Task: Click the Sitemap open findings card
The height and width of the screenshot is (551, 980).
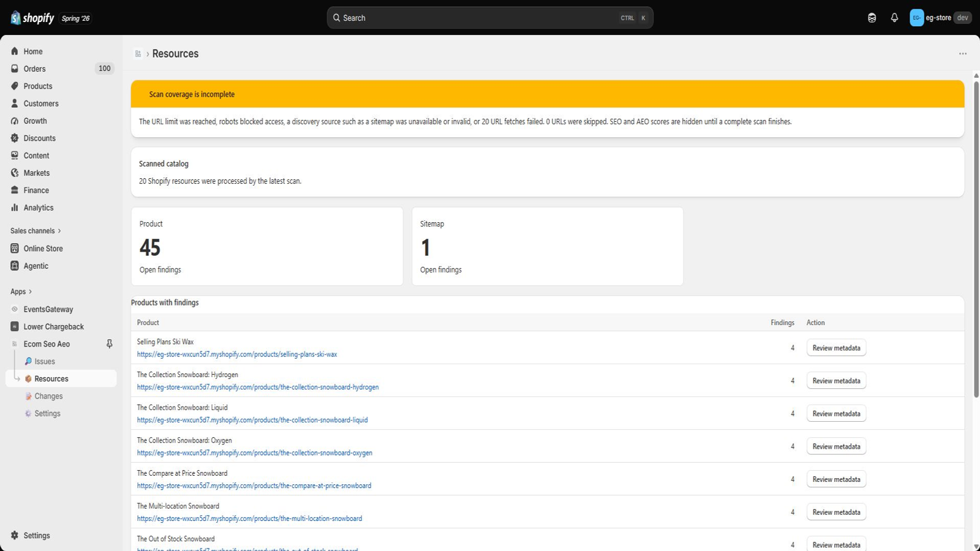Action: [x=548, y=246]
